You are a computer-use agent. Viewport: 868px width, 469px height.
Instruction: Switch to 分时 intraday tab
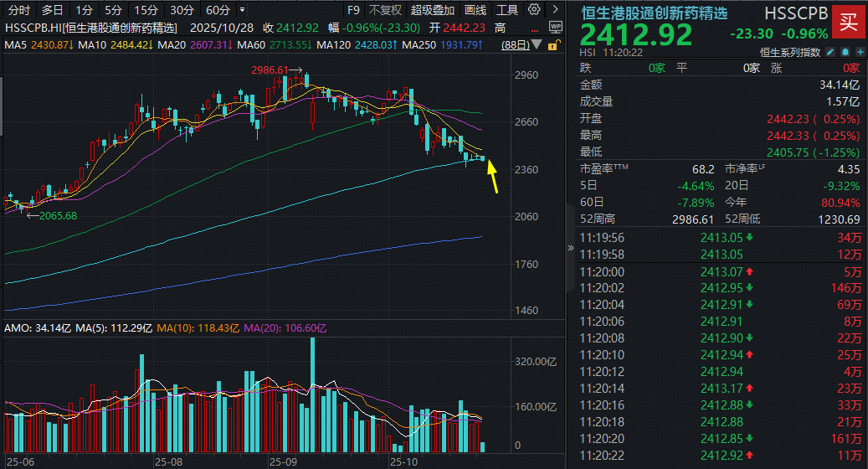tap(18, 10)
